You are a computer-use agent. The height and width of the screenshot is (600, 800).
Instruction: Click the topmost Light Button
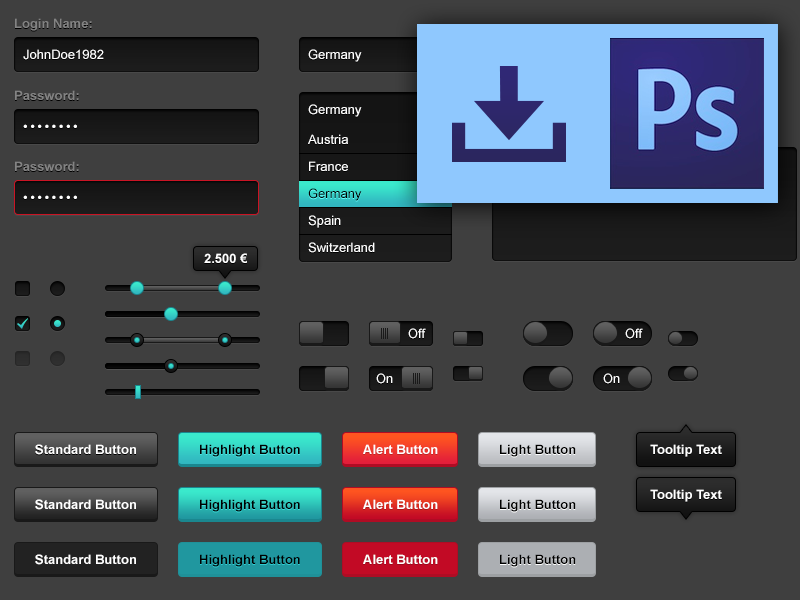537,449
